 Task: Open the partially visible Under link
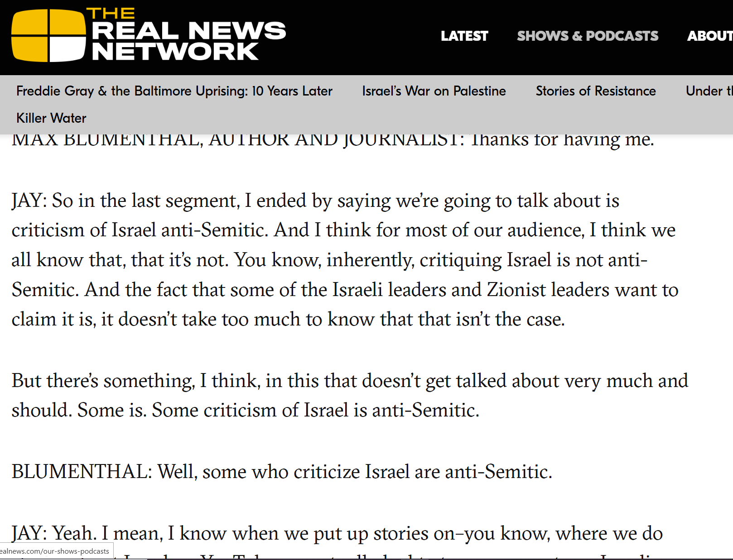tap(709, 91)
